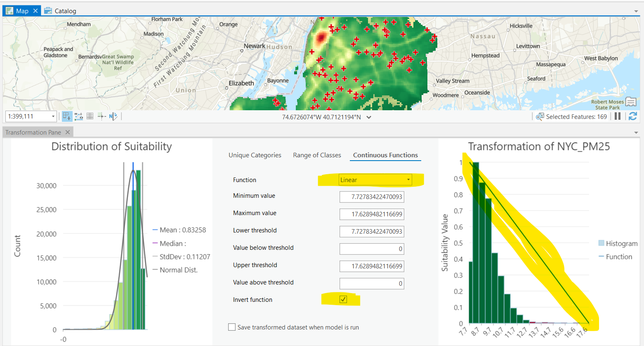Click the Lower threshold input field
644x346 pixels.
(371, 232)
